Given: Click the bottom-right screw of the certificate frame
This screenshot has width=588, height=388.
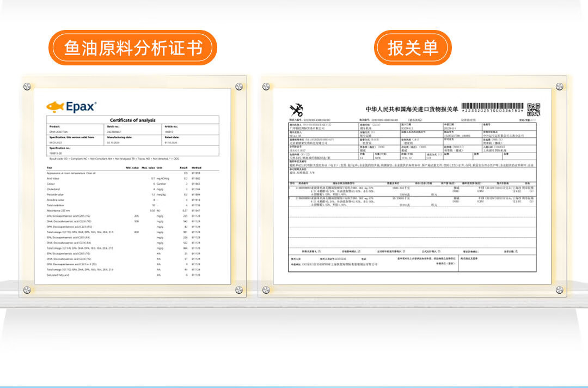Looking at the screenshot, I should (238, 289).
